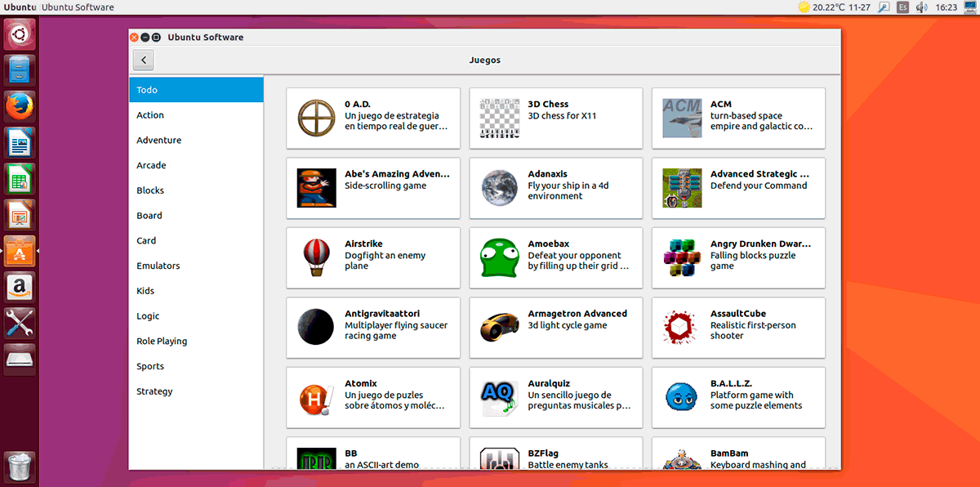Click the '3d light cycle game' description
The height and width of the screenshot is (487, 980).
(568, 325)
